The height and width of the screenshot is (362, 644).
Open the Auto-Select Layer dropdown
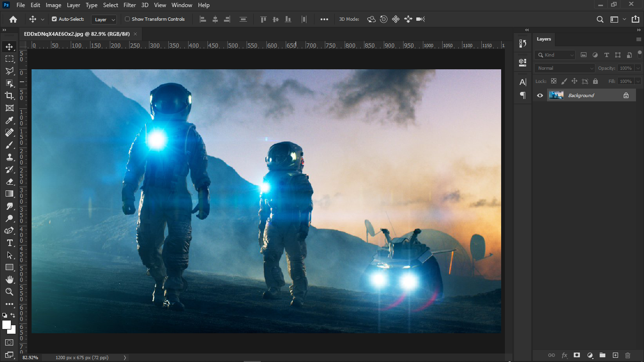click(105, 19)
